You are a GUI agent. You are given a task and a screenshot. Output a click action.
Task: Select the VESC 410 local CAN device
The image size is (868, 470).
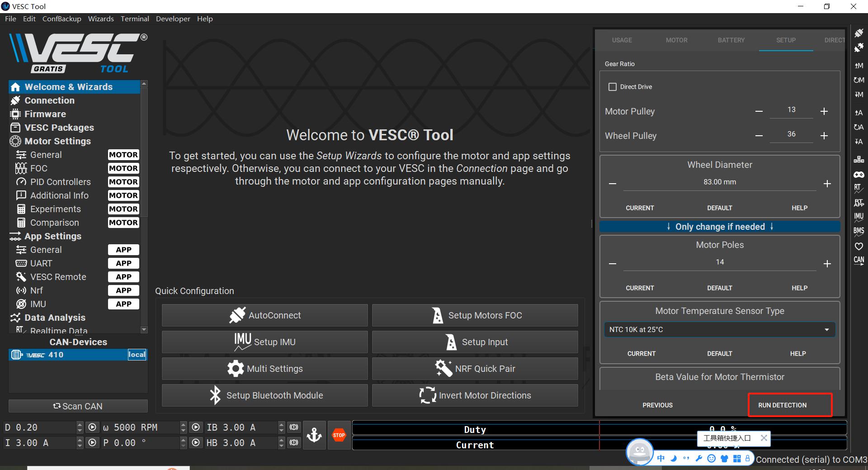[78, 355]
